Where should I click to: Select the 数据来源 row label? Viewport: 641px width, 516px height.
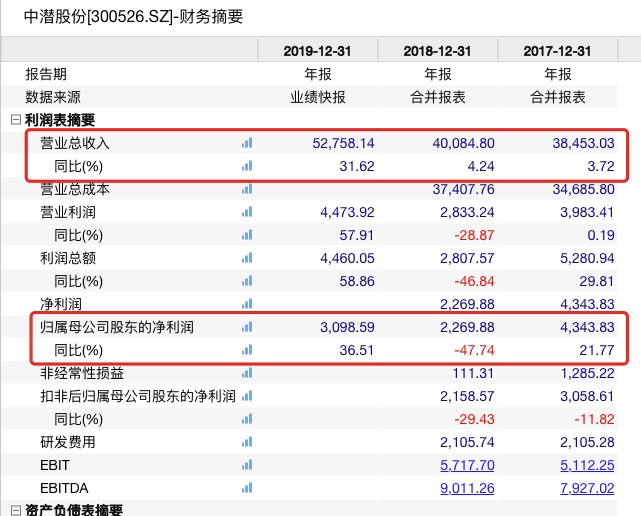click(x=53, y=97)
